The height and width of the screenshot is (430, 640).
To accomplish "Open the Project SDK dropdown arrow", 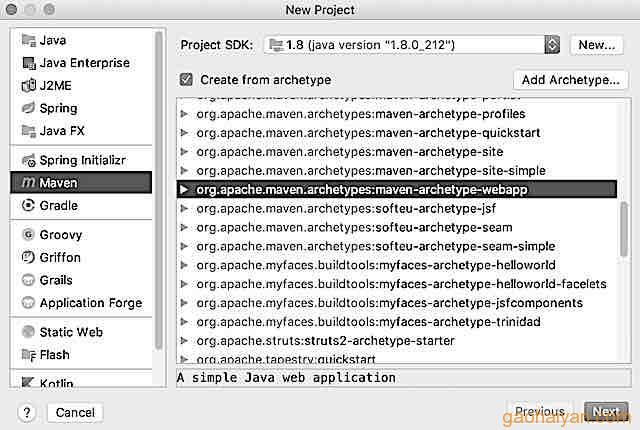I will point(552,45).
